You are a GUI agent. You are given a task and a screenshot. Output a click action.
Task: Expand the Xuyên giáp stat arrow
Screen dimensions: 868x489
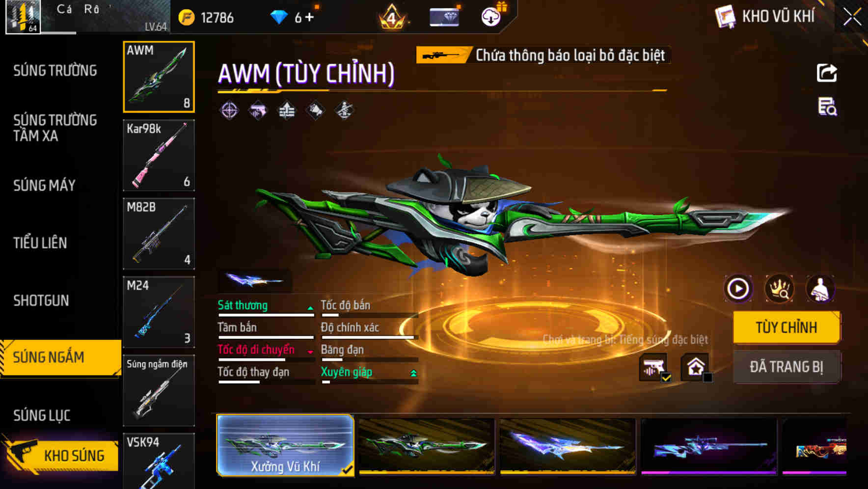click(x=413, y=373)
